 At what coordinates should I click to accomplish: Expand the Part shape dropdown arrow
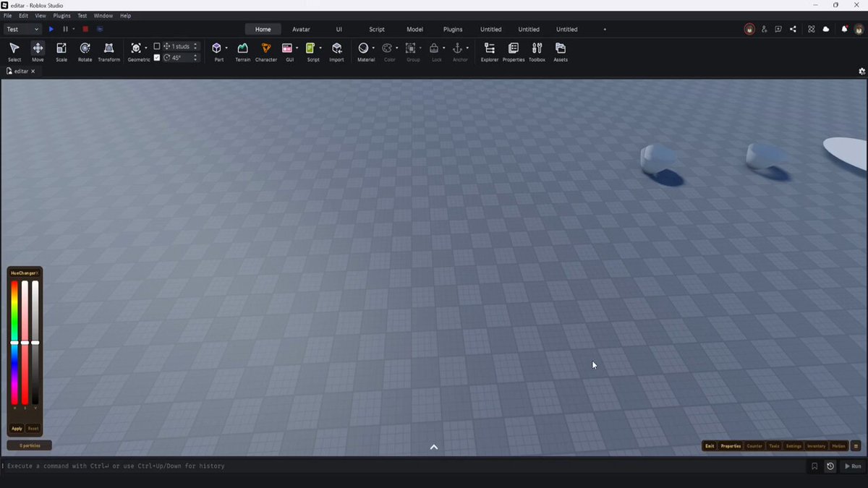tap(226, 48)
